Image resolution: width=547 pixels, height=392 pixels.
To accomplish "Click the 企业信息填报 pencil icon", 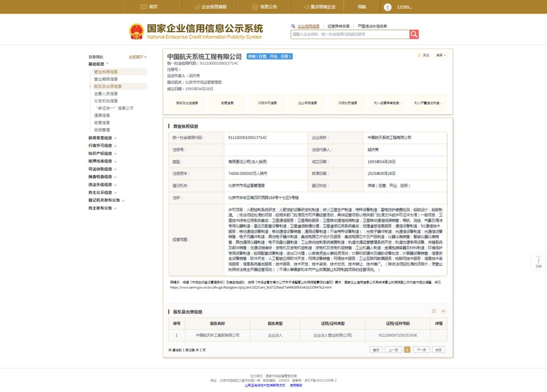I will pyautogui.click(x=198, y=7).
